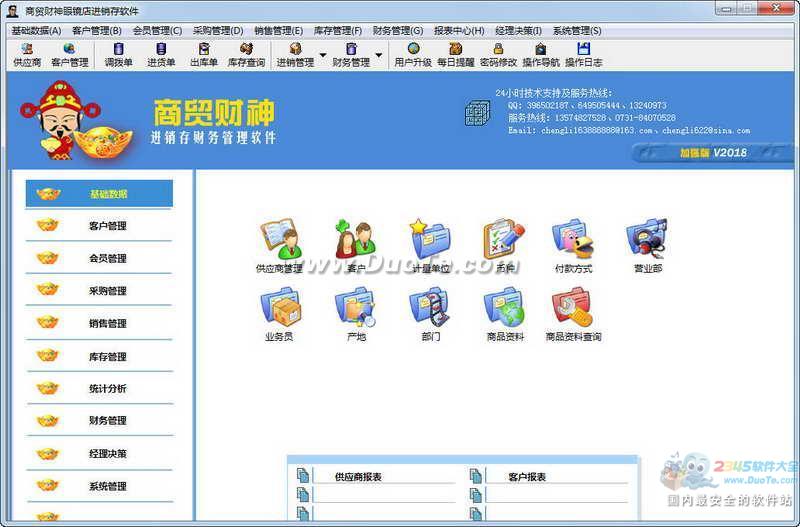The width and height of the screenshot is (800, 527).
Task: Open the 出库单 toolbar button
Action: 204,55
